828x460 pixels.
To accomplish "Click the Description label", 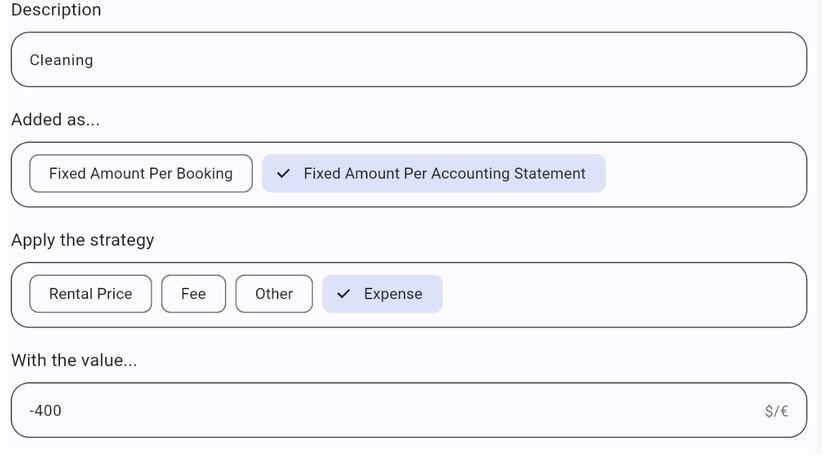I will pyautogui.click(x=56, y=10).
